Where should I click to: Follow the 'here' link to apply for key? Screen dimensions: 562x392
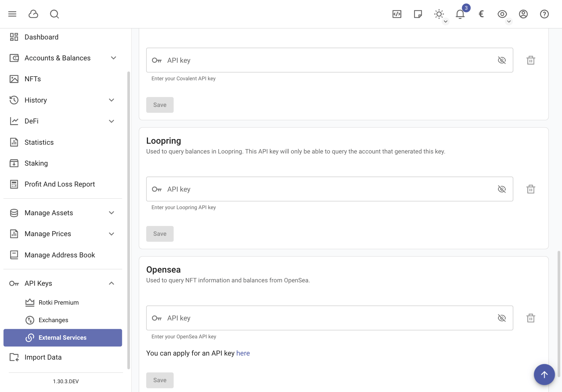coord(243,353)
